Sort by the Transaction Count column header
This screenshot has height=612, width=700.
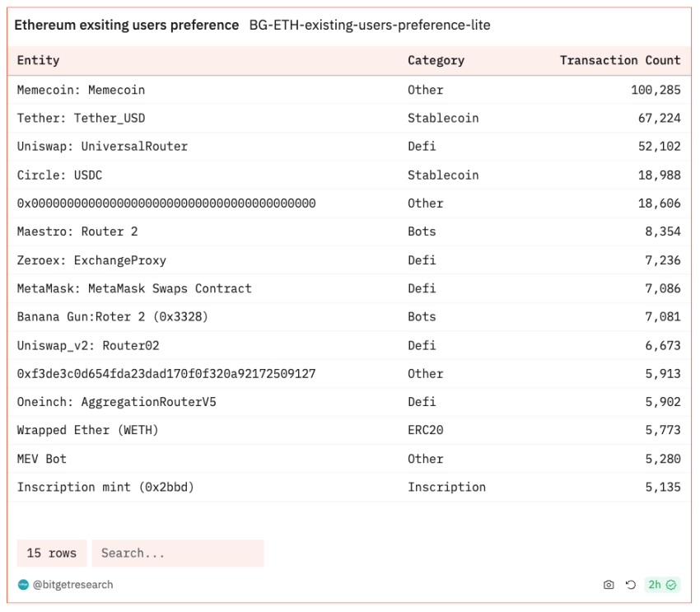tap(619, 60)
